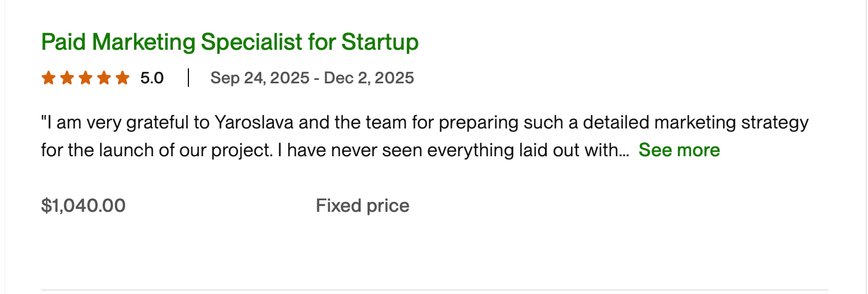
Task: Select the fifth orange rating star
Action: pos(123,78)
